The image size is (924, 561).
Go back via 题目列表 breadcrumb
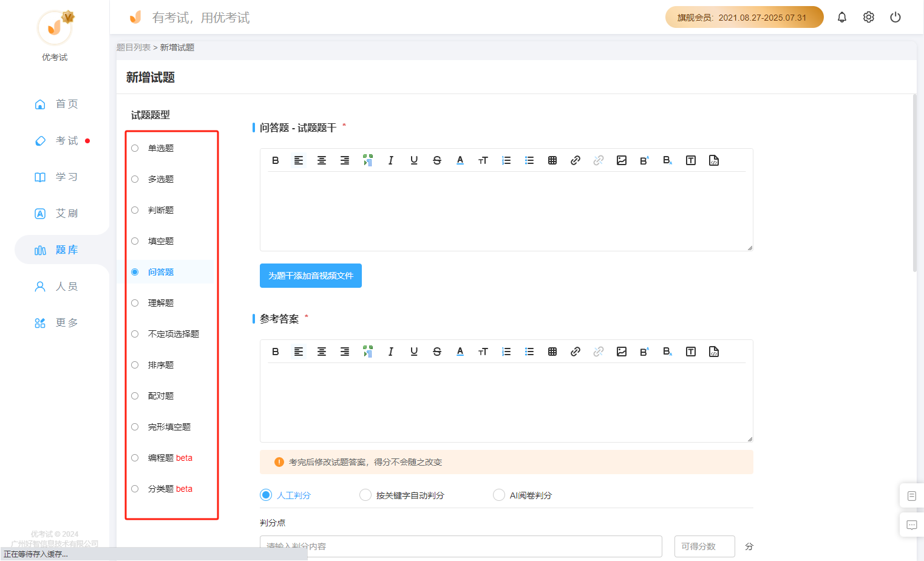click(x=134, y=47)
